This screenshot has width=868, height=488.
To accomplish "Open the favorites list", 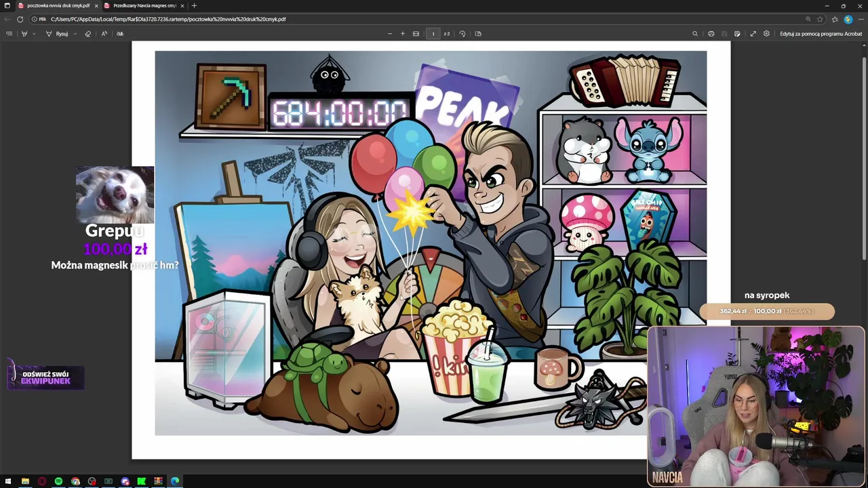I will pos(835,19).
